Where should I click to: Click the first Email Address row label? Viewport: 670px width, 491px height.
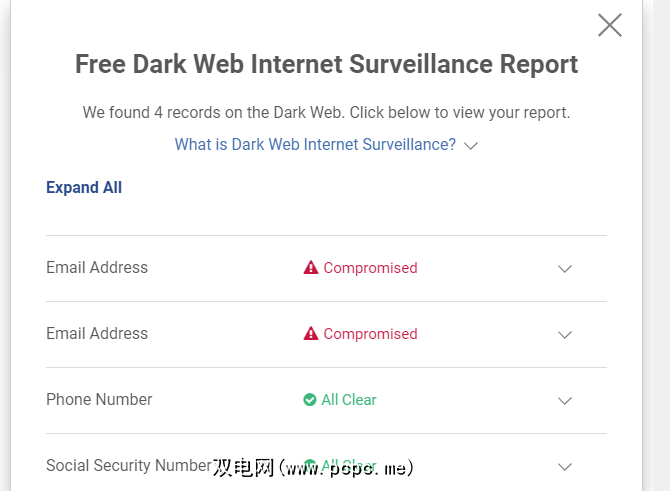click(x=97, y=268)
